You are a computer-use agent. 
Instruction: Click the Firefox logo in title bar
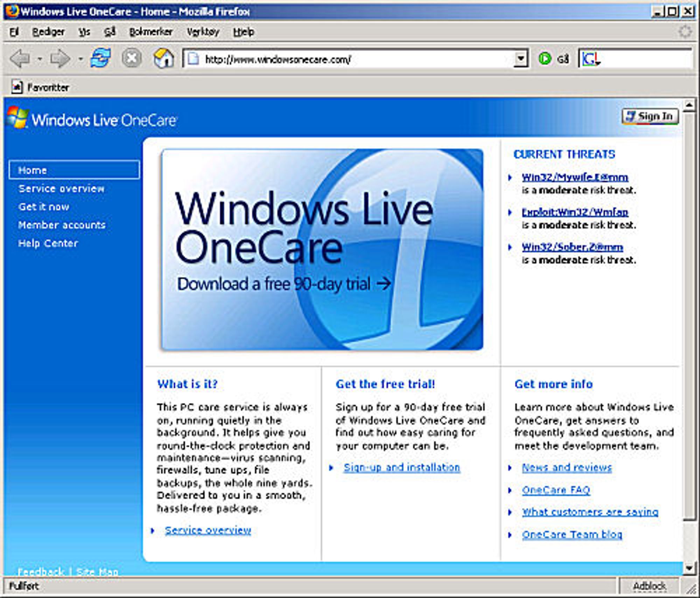click(x=12, y=11)
